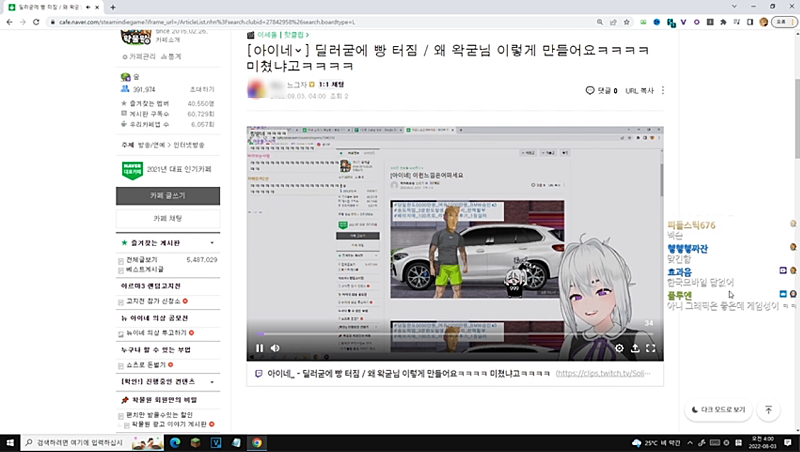Click the video progress bar
This screenshot has width=800, height=452.
point(455,334)
